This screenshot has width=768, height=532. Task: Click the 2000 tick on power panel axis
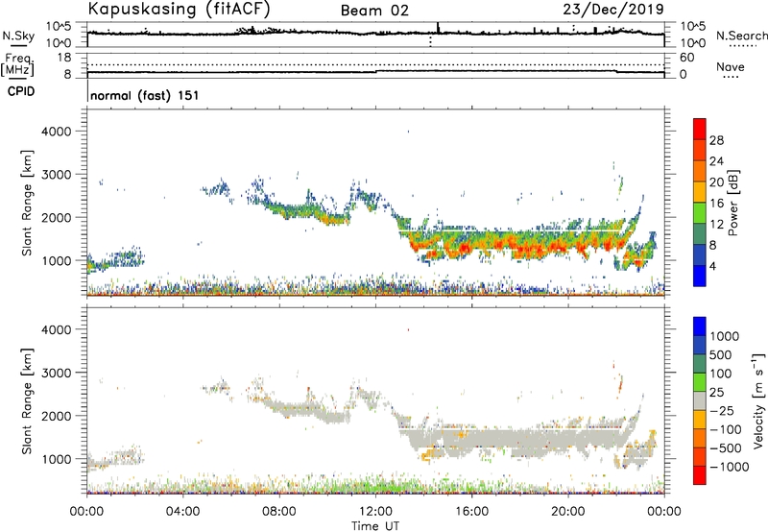click(56, 217)
